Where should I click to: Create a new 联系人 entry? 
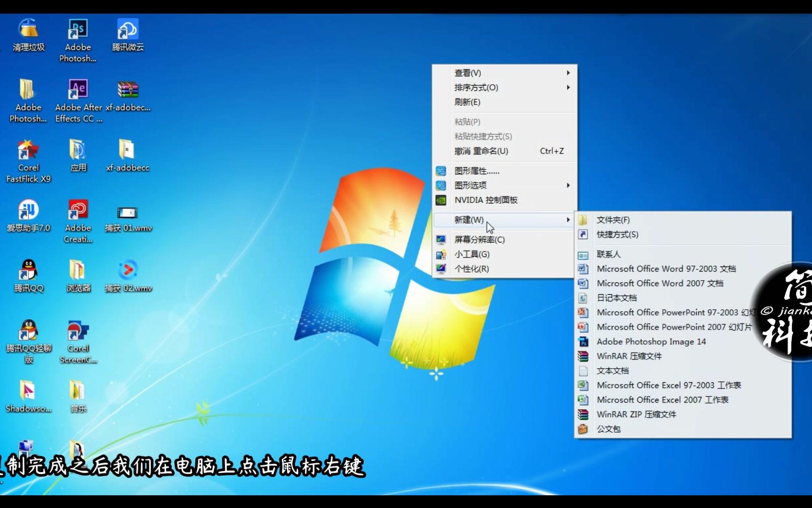tap(683, 254)
